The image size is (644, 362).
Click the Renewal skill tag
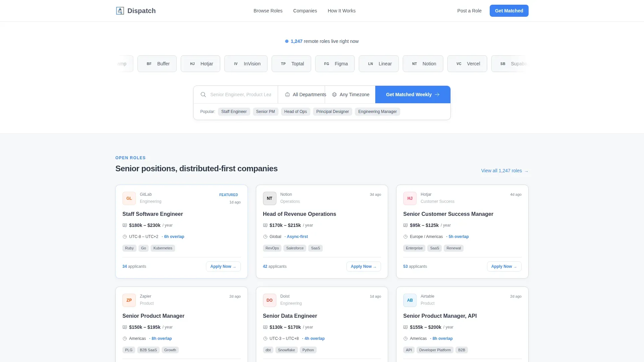tap(453, 248)
